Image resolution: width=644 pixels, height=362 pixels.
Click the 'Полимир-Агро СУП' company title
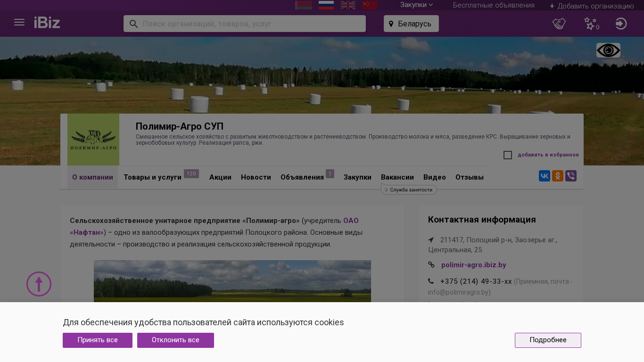point(180,126)
